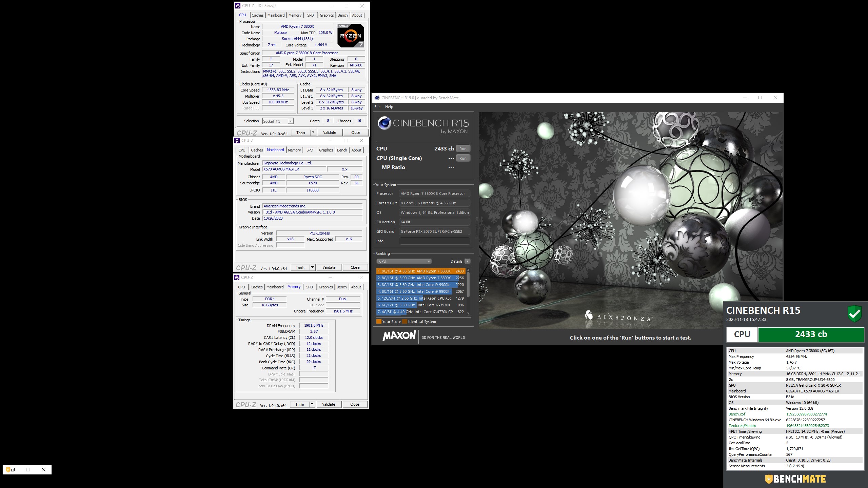Image resolution: width=868 pixels, height=488 pixels.
Task: Select ranking row 3 Core i9-9900K score 2220
Action: [x=421, y=285]
